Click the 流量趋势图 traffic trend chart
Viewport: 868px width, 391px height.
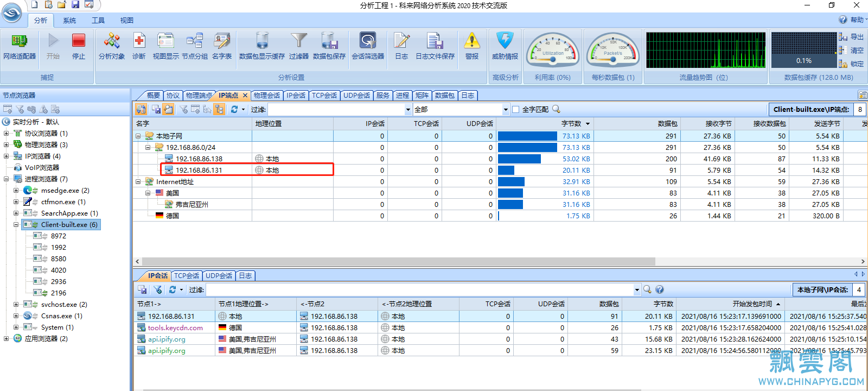(706, 50)
